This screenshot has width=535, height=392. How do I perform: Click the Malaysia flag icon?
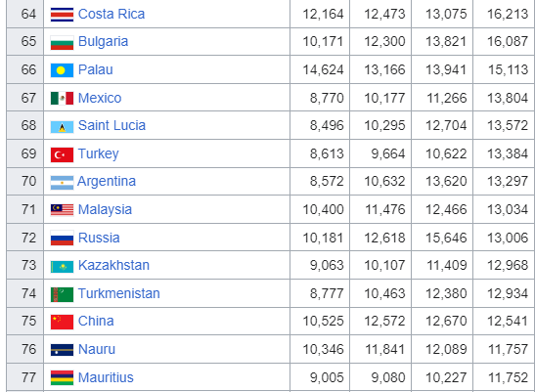(62, 210)
